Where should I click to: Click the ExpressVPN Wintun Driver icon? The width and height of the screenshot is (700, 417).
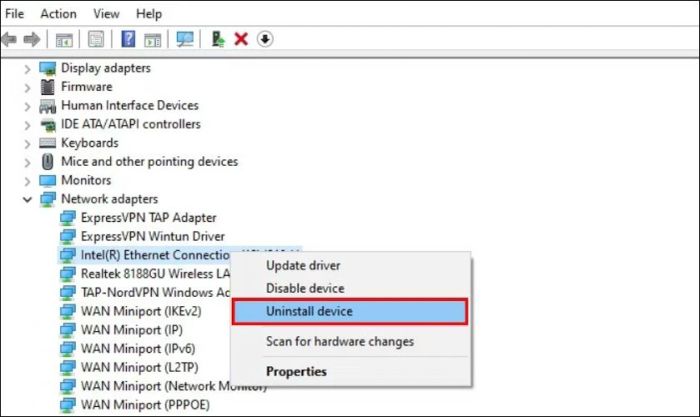click(67, 237)
